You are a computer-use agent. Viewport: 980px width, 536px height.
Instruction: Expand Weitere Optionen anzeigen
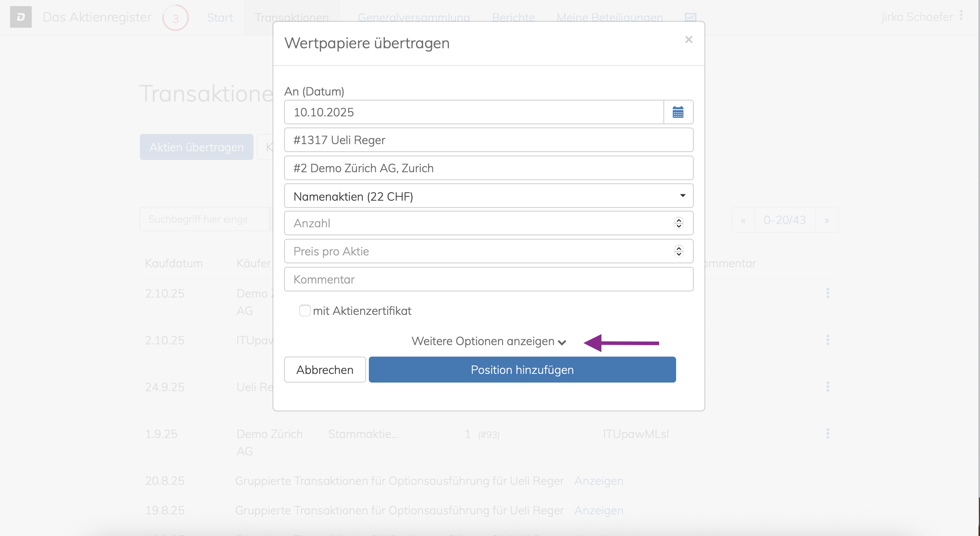(x=488, y=341)
